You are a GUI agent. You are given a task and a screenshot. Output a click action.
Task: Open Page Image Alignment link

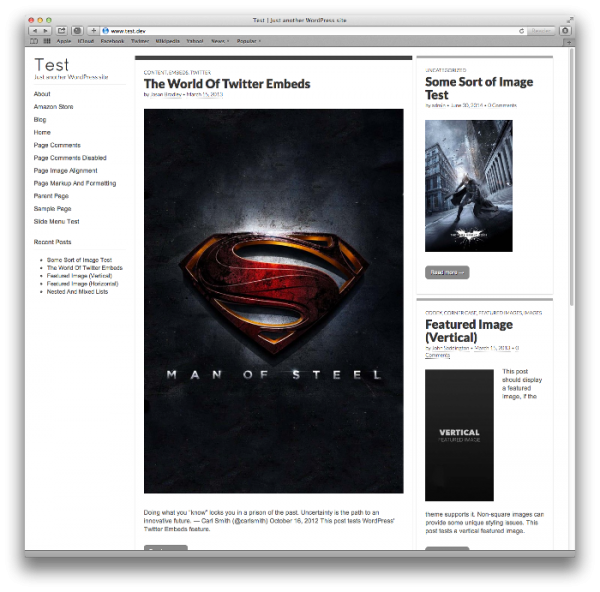[x=65, y=170]
